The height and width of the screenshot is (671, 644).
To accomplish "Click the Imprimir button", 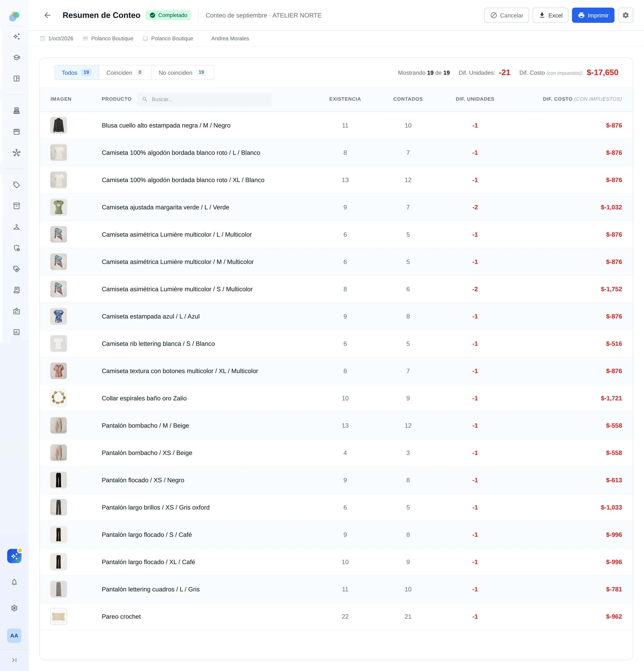I will pos(593,15).
